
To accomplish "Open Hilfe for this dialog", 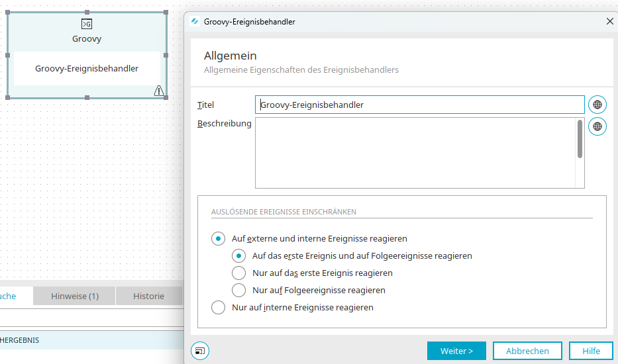I will point(591,351).
